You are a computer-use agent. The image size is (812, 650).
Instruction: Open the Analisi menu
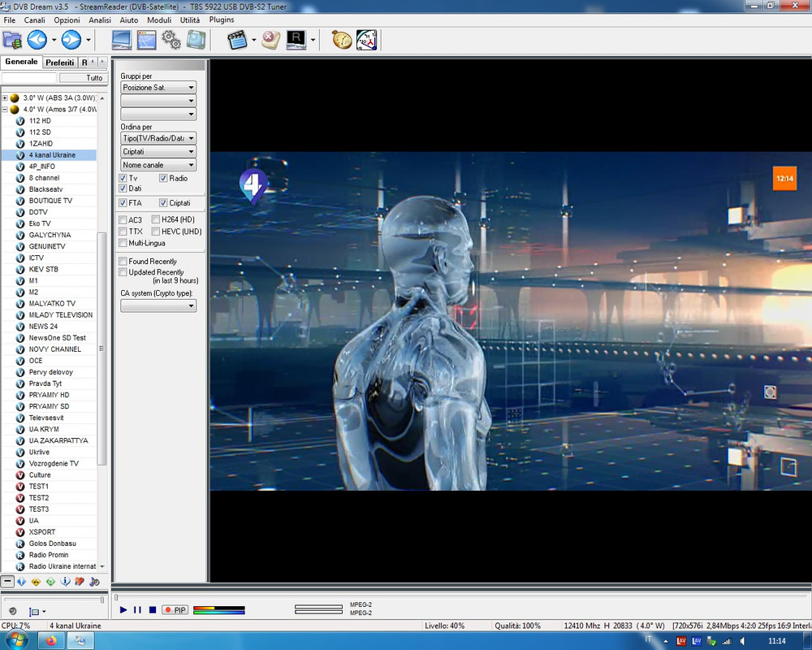99,19
